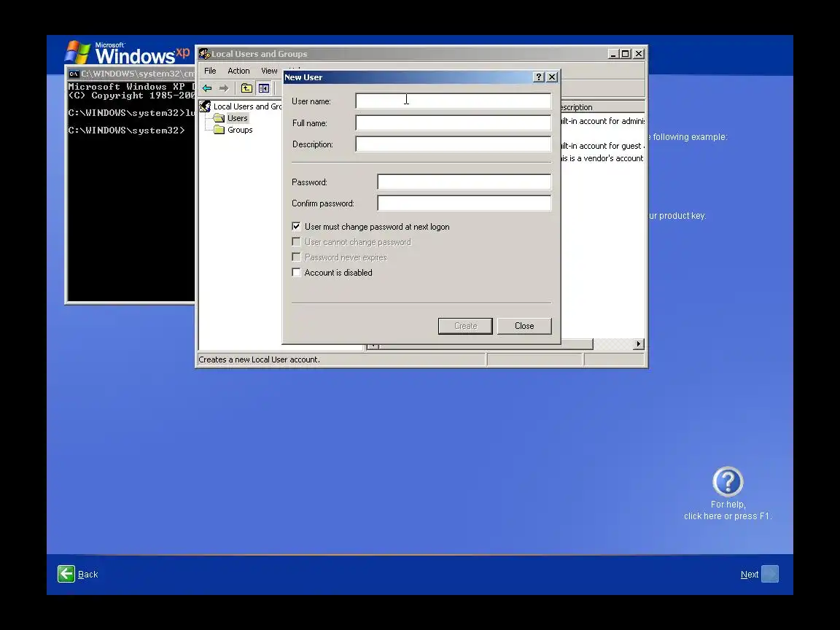Click the Local Users and Groups title icon

click(204, 53)
